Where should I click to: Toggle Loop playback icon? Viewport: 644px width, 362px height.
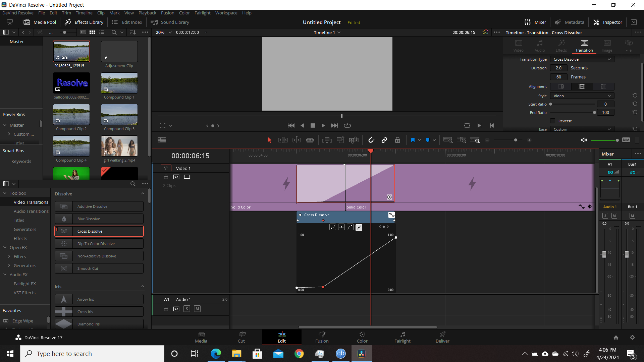click(347, 125)
